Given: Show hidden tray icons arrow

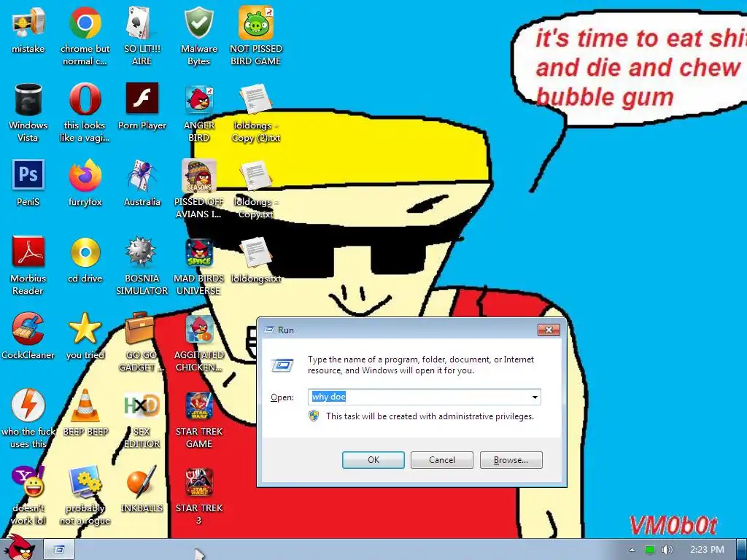Looking at the screenshot, I should pos(632,550).
